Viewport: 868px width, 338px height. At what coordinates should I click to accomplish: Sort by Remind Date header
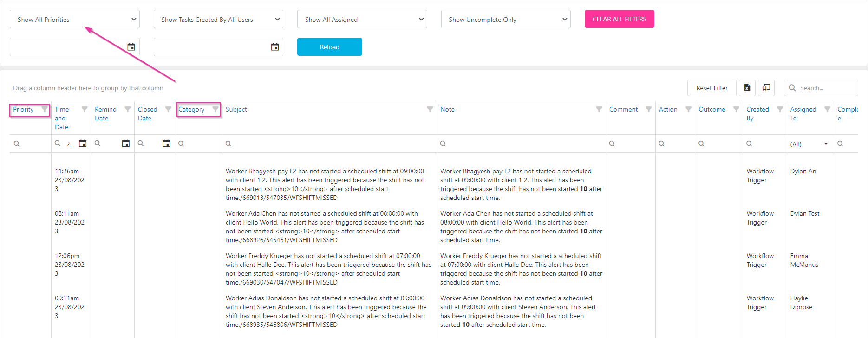coord(105,114)
